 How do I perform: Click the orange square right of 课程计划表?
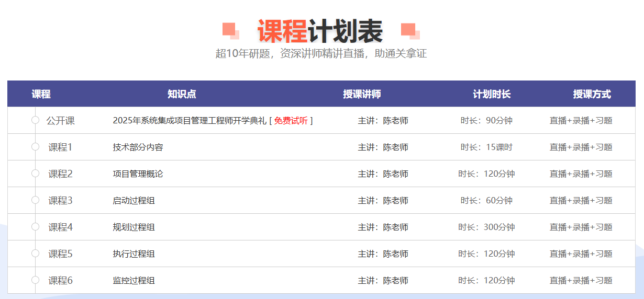pos(409,30)
